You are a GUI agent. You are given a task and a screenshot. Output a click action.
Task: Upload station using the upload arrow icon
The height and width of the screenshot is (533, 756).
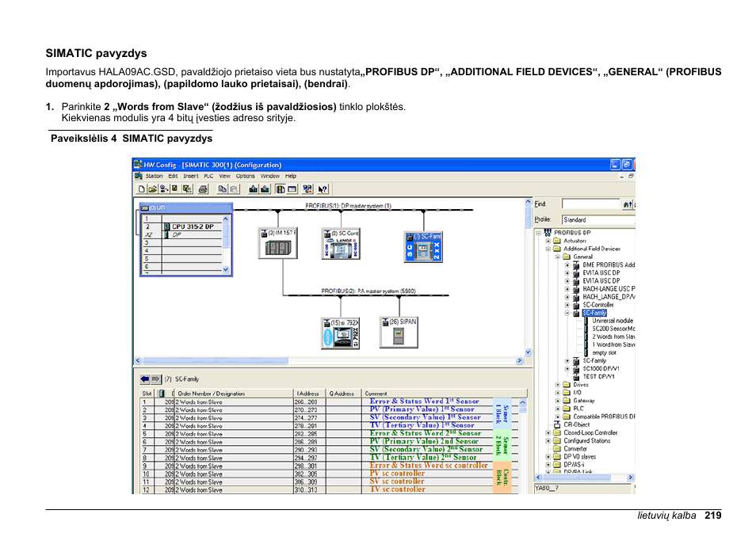pyautogui.click(x=264, y=188)
